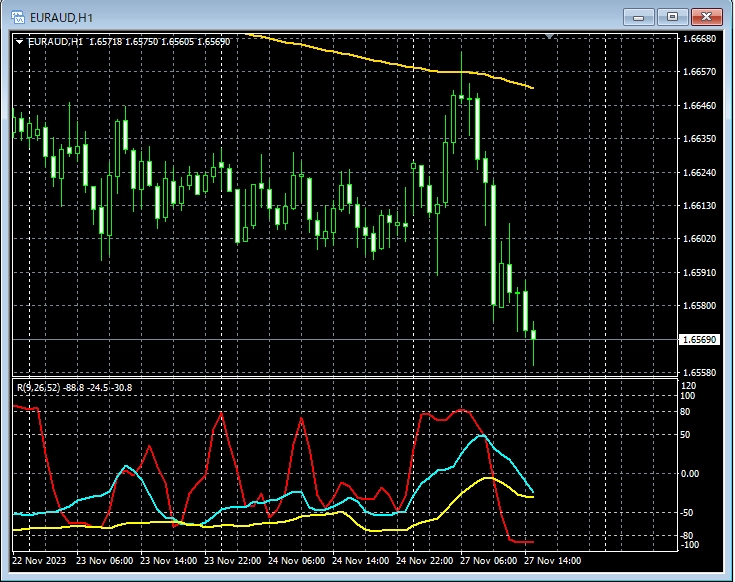This screenshot has width=735, height=582.
Task: Click the gray chart shift triangle marker
Action: tap(549, 36)
